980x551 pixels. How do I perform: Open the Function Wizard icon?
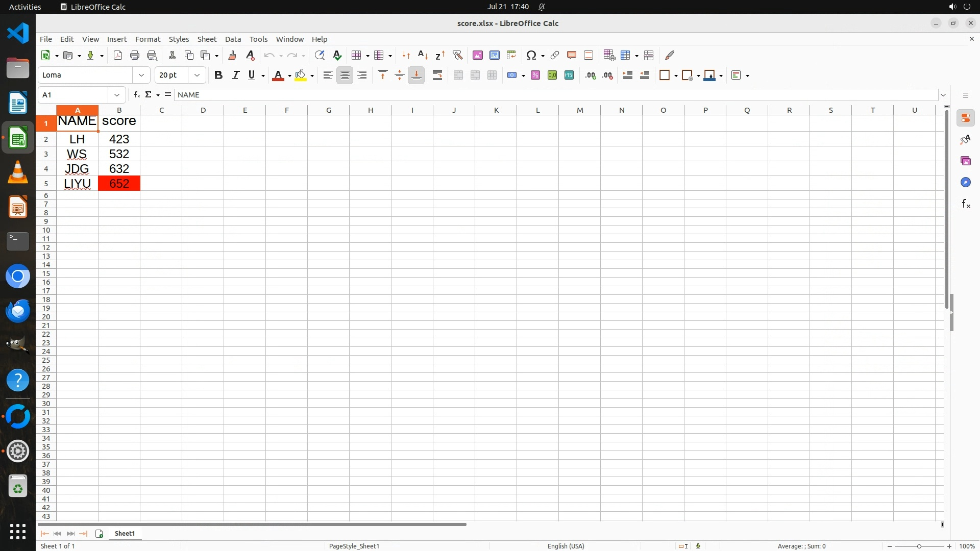136,95
